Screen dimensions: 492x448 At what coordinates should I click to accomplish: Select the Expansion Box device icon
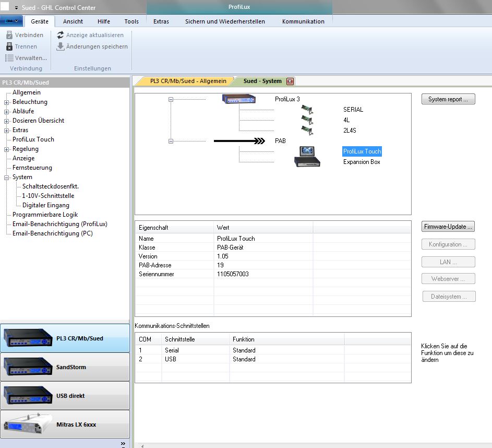pos(307,162)
